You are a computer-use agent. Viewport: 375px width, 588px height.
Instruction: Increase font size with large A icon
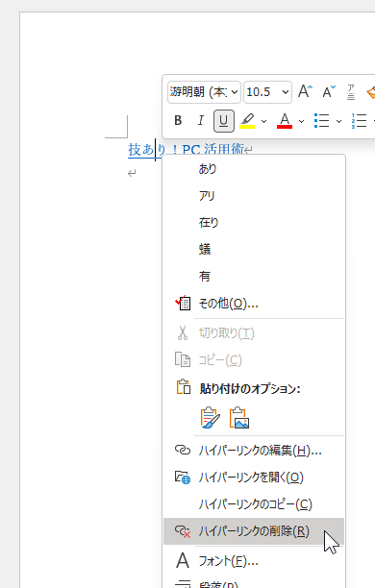point(305,91)
